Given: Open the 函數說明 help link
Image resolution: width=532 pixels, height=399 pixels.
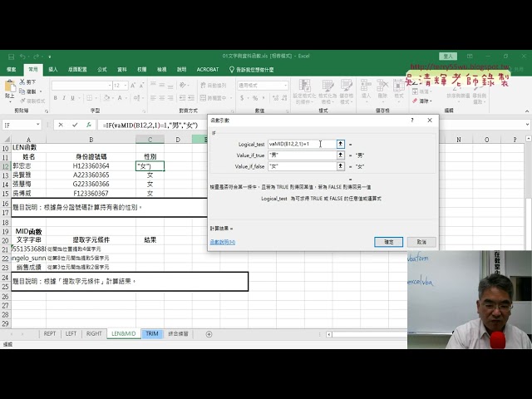Looking at the screenshot, I should point(223,242).
